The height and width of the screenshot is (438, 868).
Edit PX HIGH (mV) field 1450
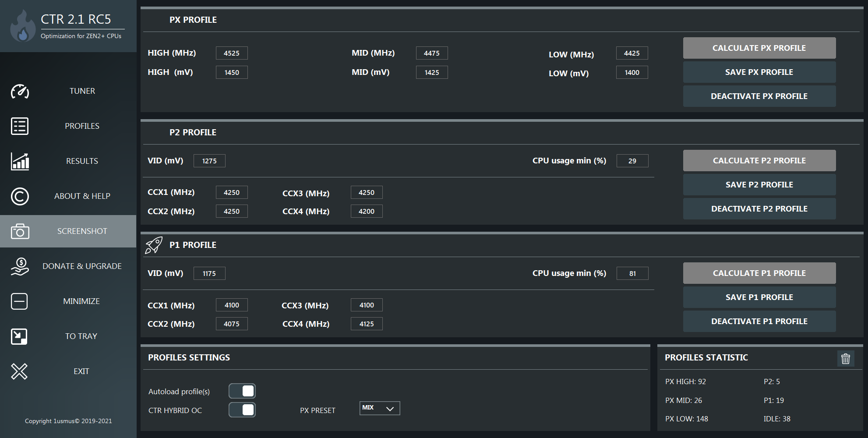[x=232, y=72]
